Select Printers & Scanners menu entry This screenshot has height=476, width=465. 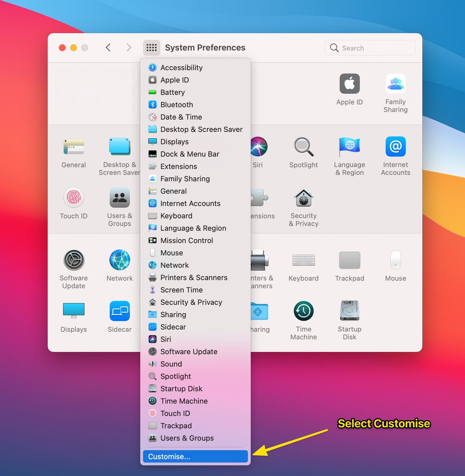(x=195, y=278)
